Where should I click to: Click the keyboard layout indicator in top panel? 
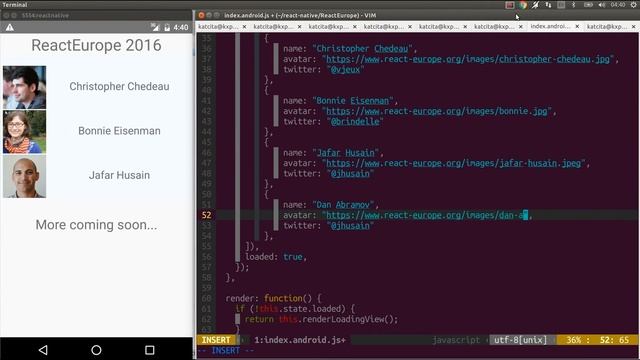pos(561,5)
